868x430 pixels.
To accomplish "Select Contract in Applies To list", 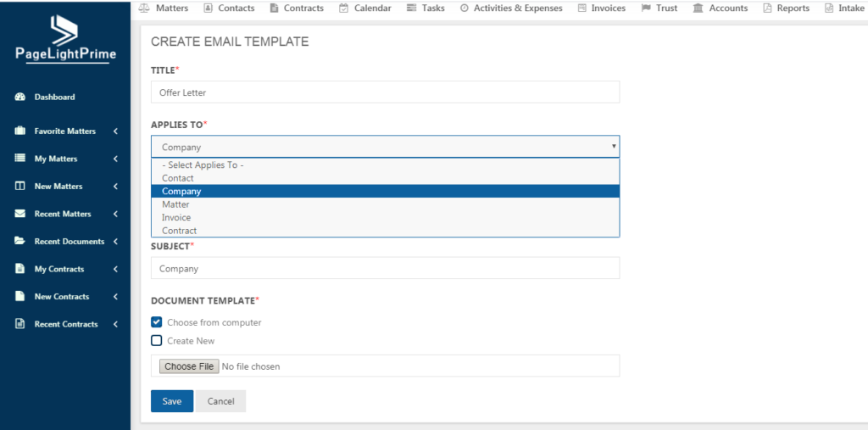I will [386, 231].
